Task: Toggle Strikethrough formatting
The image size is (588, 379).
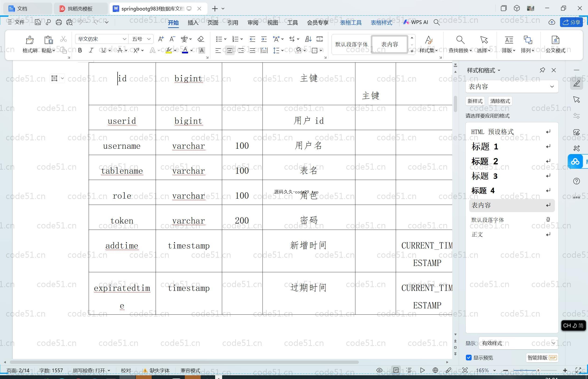Action: pyautogui.click(x=120, y=50)
